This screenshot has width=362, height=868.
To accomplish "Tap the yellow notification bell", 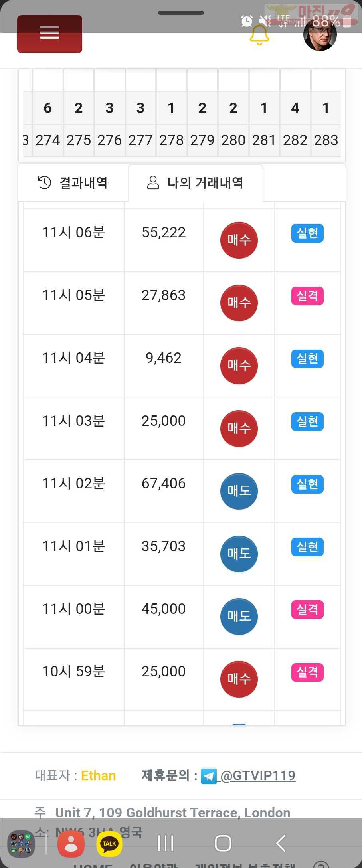I will 259,35.
